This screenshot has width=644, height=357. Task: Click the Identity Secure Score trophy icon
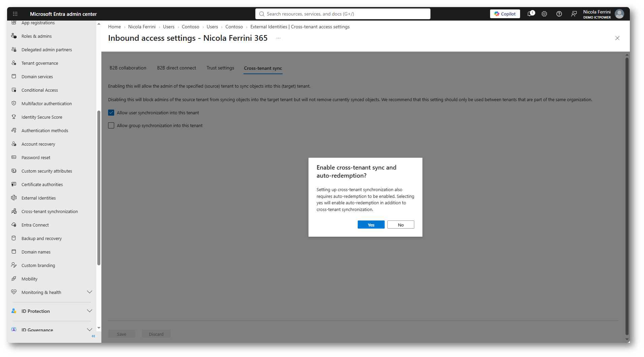click(14, 117)
